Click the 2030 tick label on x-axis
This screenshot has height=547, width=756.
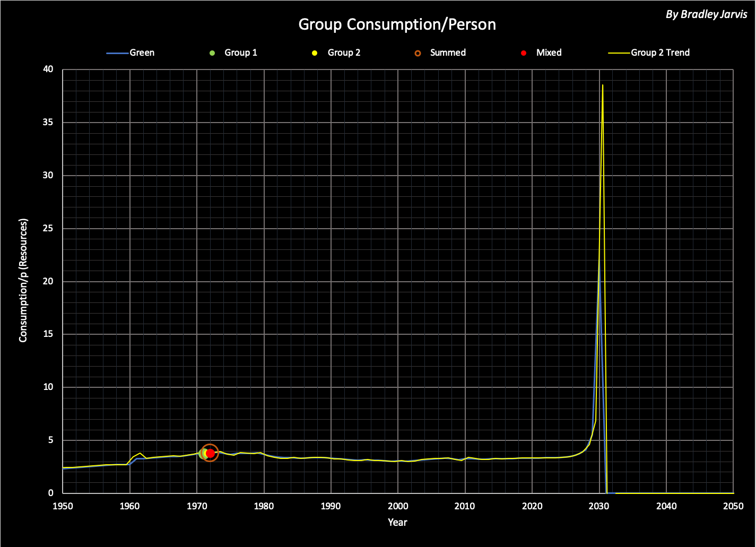coord(599,506)
